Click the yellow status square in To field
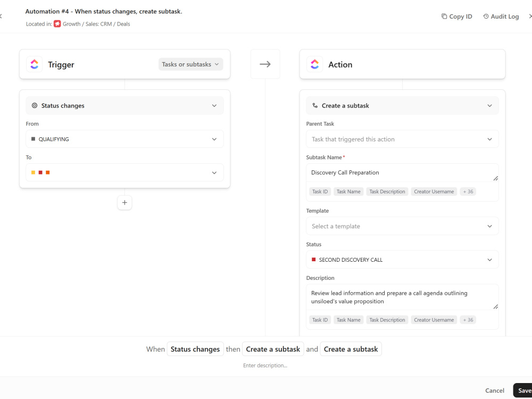This screenshot has height=399, width=532. coord(33,172)
